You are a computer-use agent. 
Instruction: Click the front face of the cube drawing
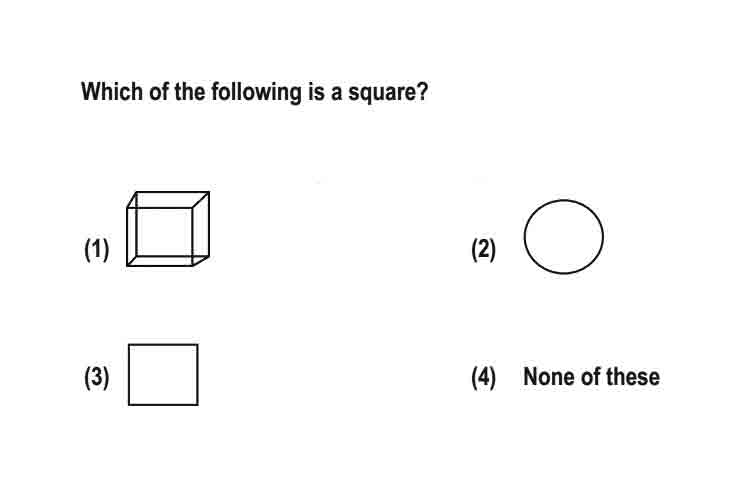coord(160,237)
